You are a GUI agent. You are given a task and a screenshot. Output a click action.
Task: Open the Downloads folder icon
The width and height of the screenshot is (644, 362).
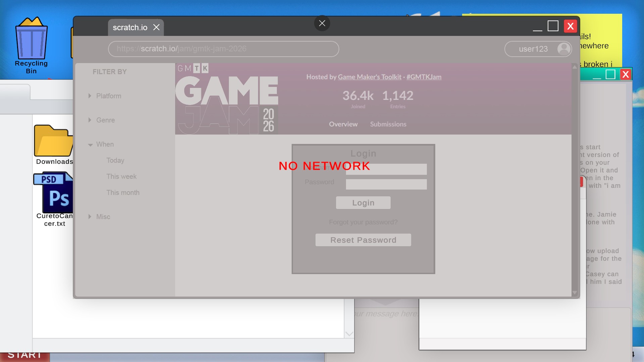tap(54, 145)
